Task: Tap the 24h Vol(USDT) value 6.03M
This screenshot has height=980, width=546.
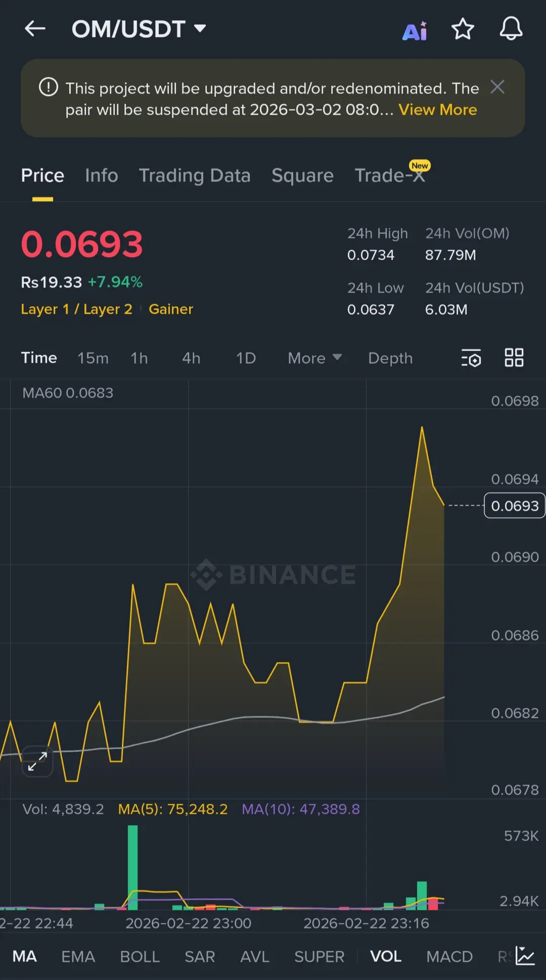Action: [446, 310]
